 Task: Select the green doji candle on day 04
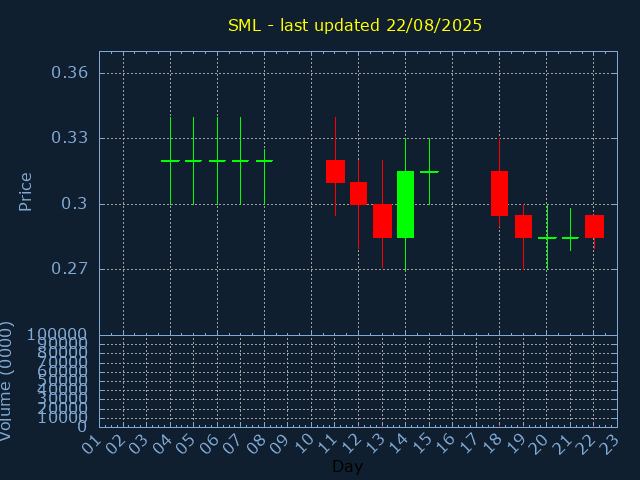click(170, 161)
